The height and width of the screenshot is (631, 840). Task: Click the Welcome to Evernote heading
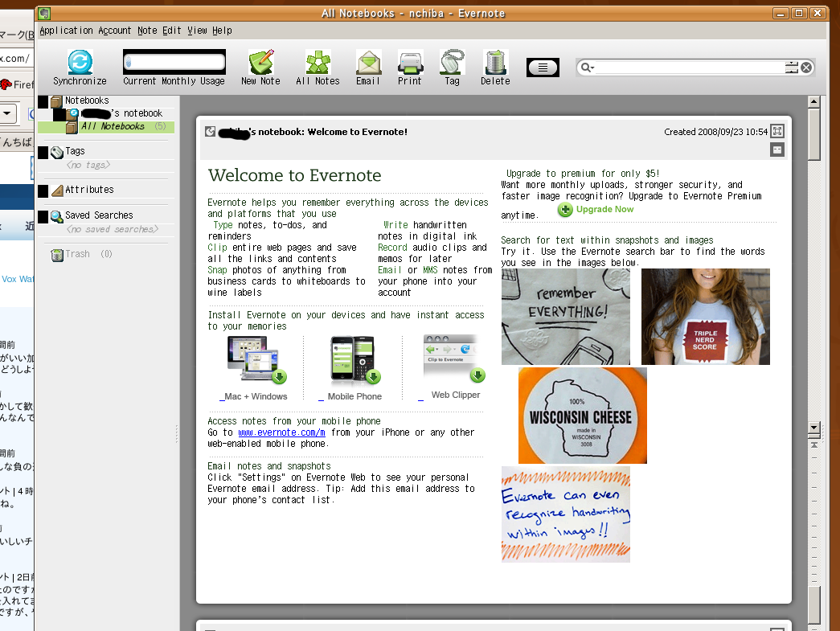tap(295, 175)
